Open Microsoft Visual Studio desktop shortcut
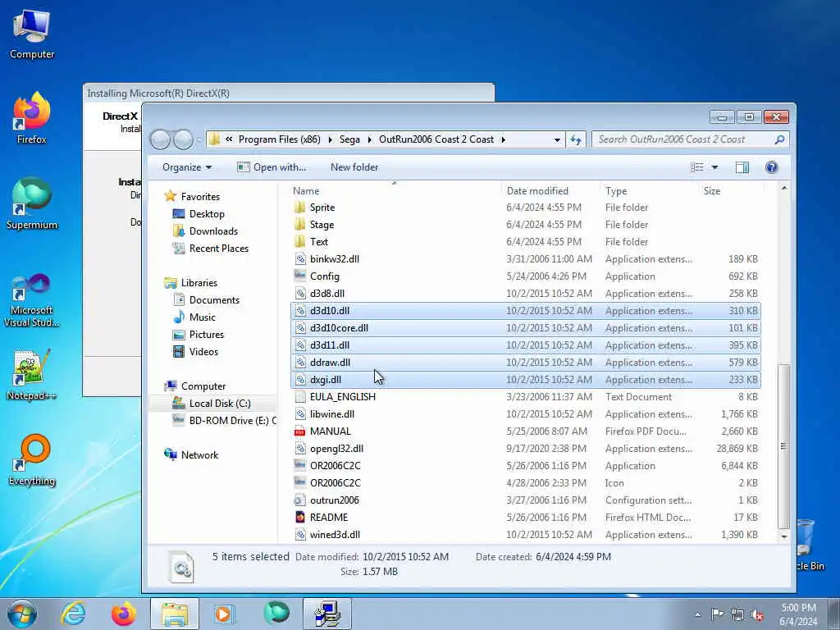The height and width of the screenshot is (630, 840). [32, 300]
